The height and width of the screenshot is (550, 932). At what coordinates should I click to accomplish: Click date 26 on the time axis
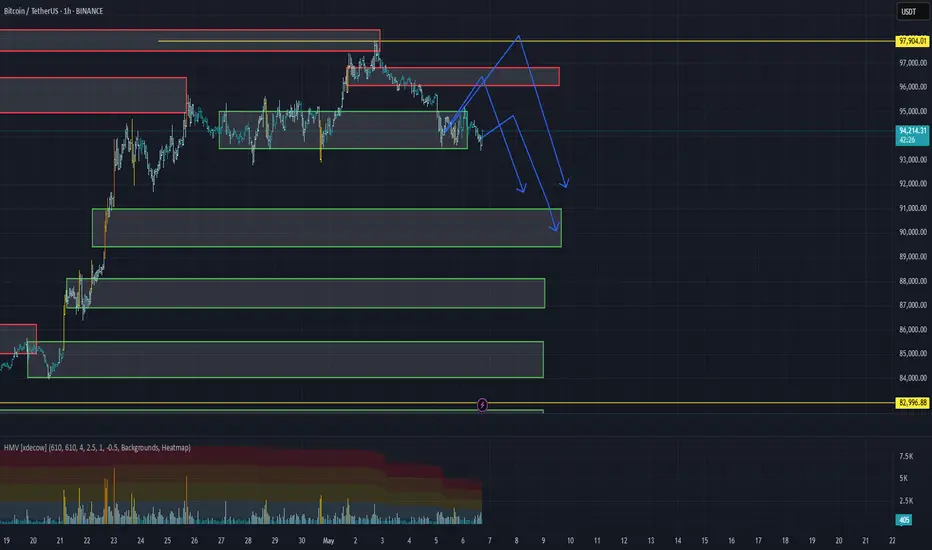pos(194,540)
